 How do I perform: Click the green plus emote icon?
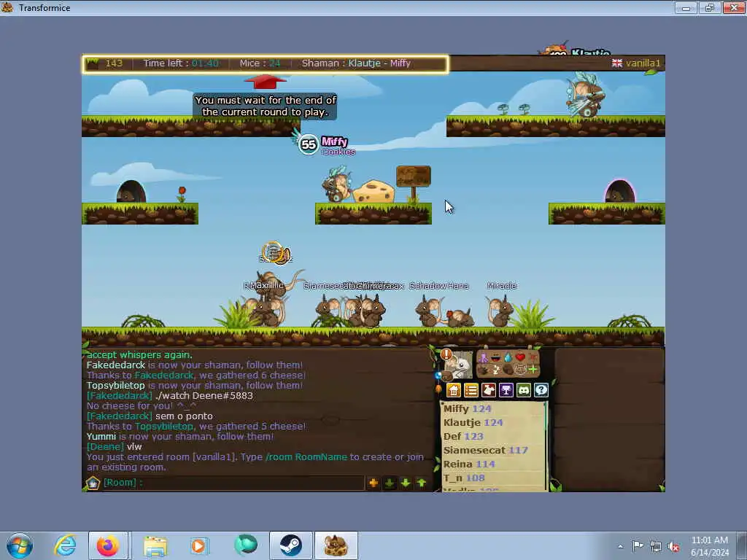(533, 370)
